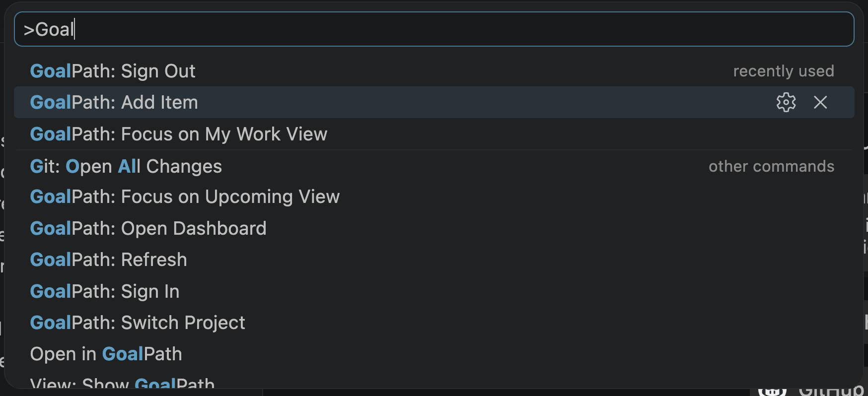Execute the Git: Open All Changes command
The width and height of the screenshot is (868, 396).
[126, 166]
